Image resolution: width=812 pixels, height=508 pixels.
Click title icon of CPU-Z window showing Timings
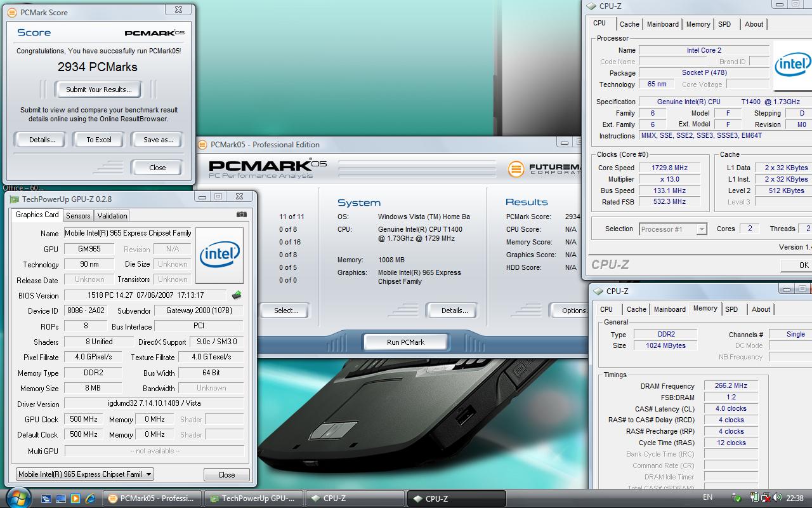point(598,291)
